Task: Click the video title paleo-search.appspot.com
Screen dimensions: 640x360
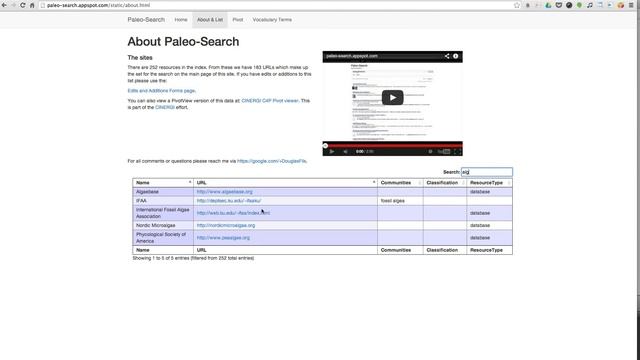Action: click(x=351, y=56)
